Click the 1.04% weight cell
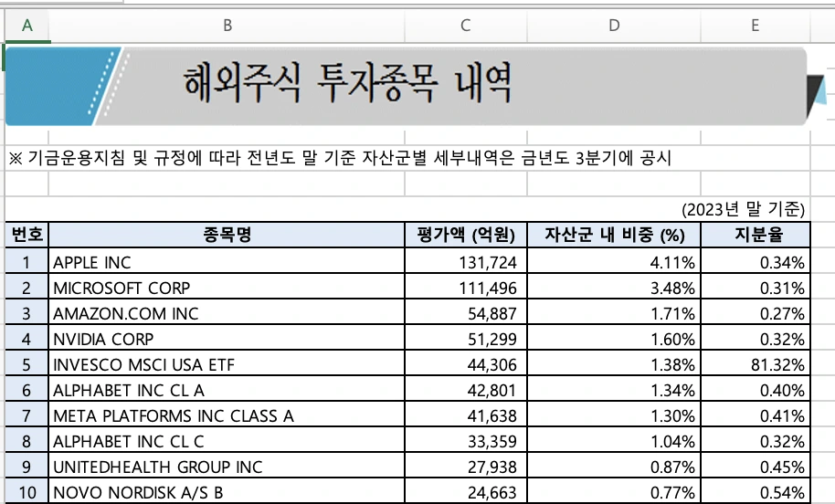The height and width of the screenshot is (504, 835). coord(614,439)
